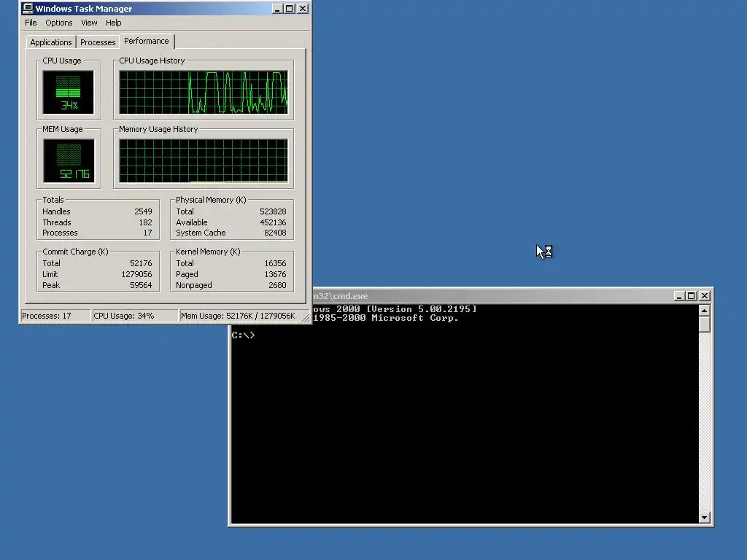Open the File menu in Task Manager

click(31, 23)
